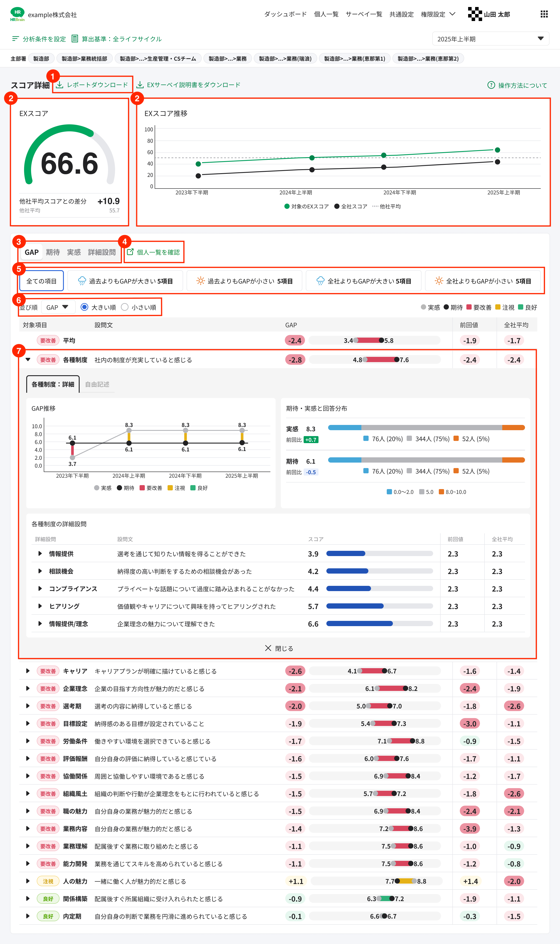The image size is (560, 944).
Task: Expand the キャリア row
Action: [28, 671]
